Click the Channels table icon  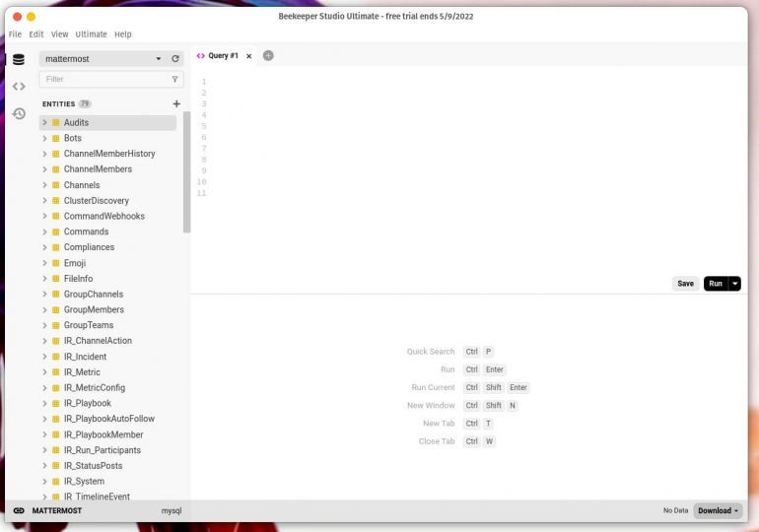(55, 185)
